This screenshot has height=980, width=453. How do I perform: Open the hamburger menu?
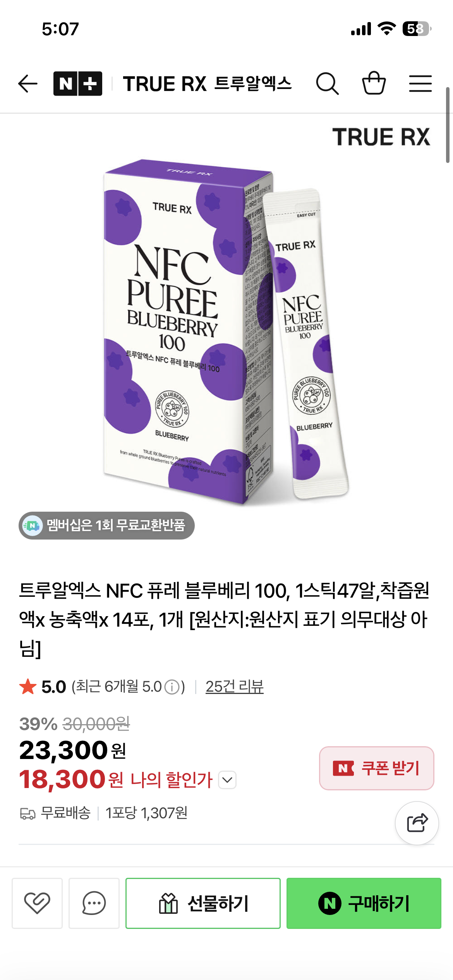[x=420, y=84]
